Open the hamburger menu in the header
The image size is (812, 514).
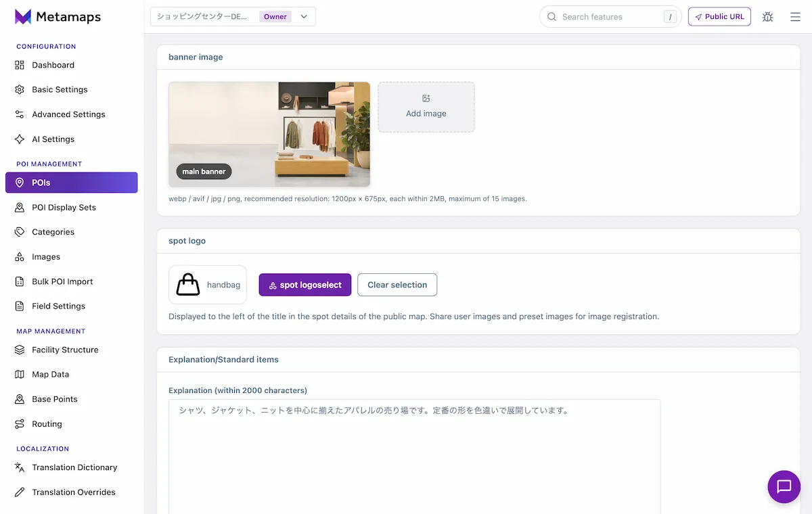(795, 17)
